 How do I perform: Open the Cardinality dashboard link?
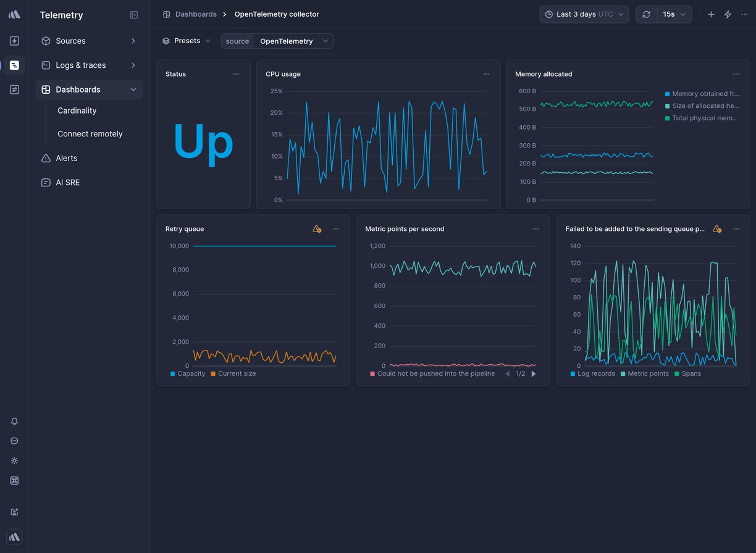77,110
